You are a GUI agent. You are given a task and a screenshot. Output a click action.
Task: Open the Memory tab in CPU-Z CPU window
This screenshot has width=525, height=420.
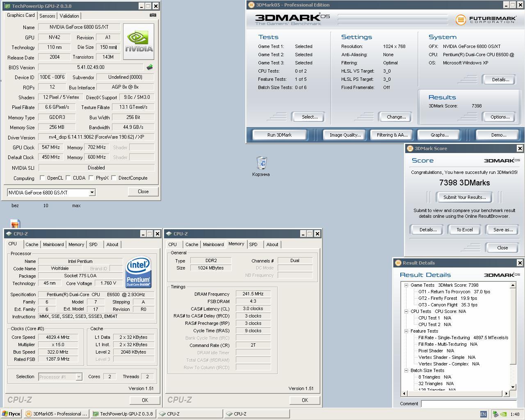pyautogui.click(x=76, y=244)
